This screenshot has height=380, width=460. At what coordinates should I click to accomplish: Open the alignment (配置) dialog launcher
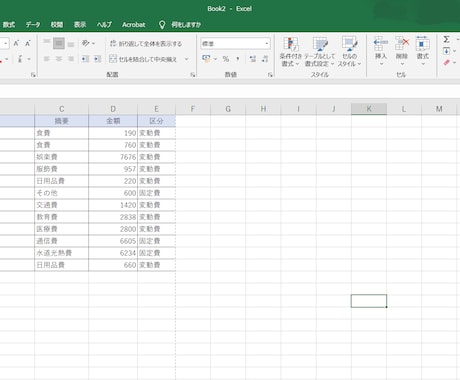tap(193, 75)
